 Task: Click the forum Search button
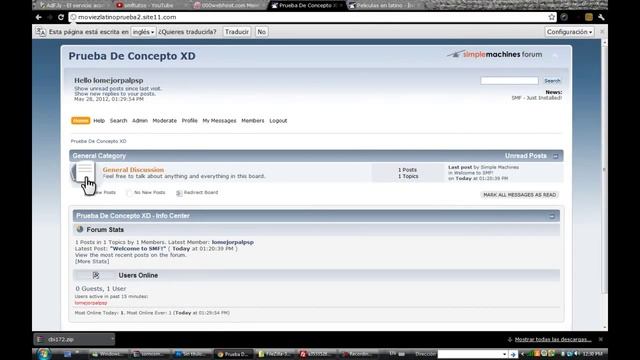coord(552,81)
